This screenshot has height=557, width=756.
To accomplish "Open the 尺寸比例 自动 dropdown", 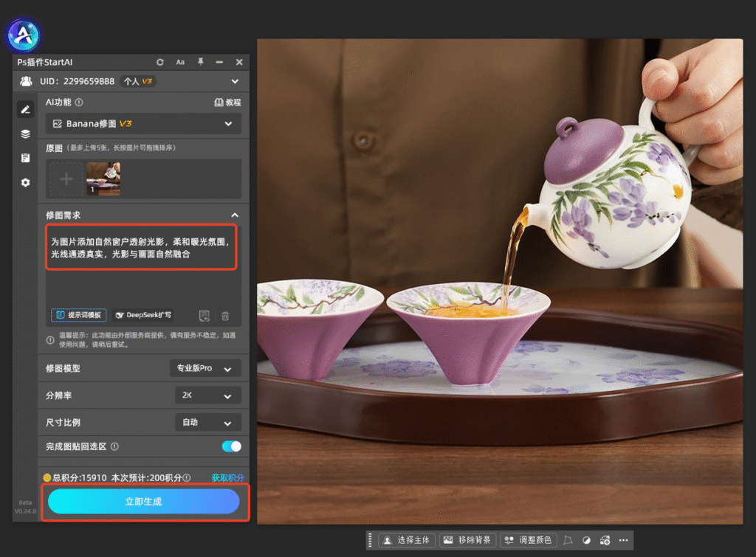I will tap(208, 423).
